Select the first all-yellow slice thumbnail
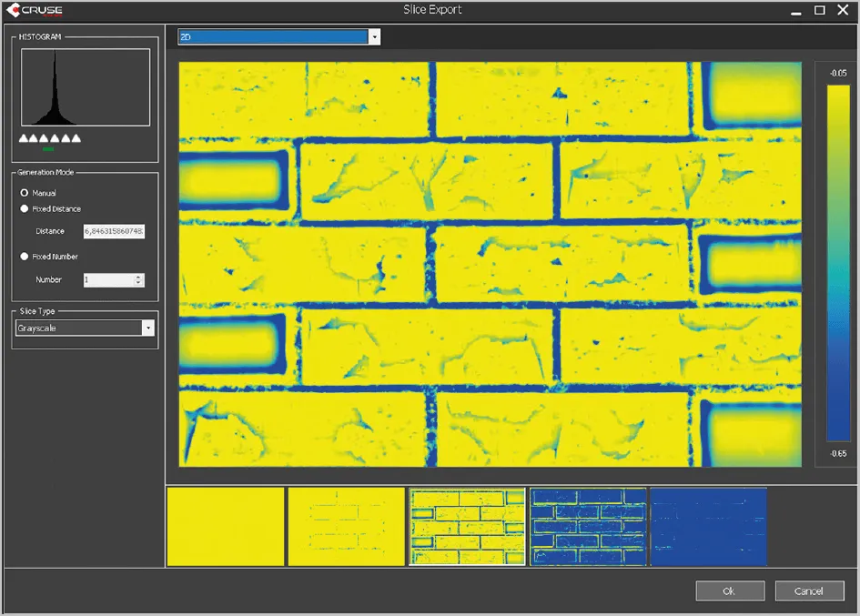This screenshot has height=616, width=860. pyautogui.click(x=225, y=526)
